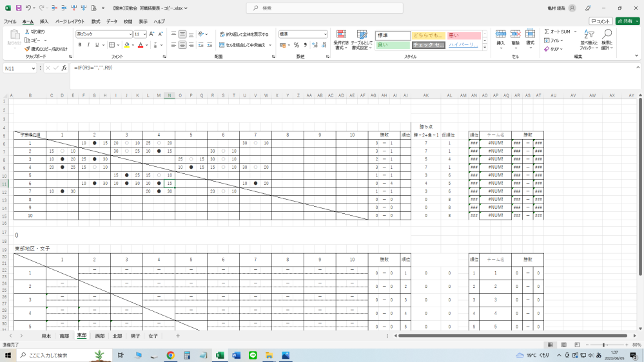
Task: Expand the number format (標準) dropdown
Action: click(325, 34)
